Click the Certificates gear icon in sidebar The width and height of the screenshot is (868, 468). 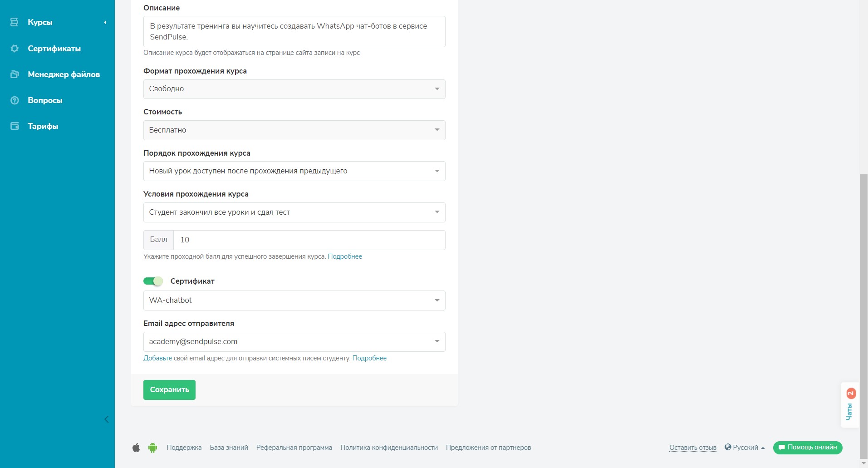tap(15, 49)
